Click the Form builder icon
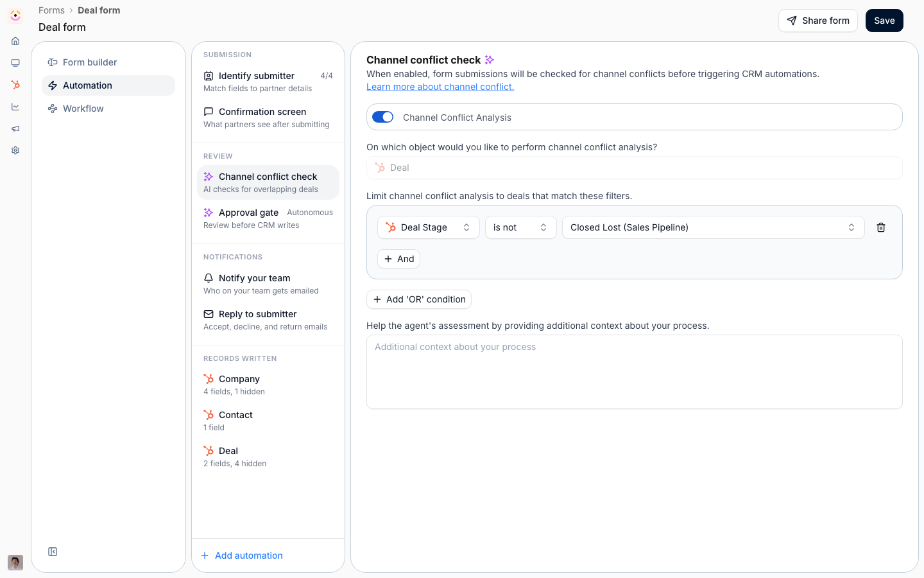This screenshot has height=578, width=924. 53,62
